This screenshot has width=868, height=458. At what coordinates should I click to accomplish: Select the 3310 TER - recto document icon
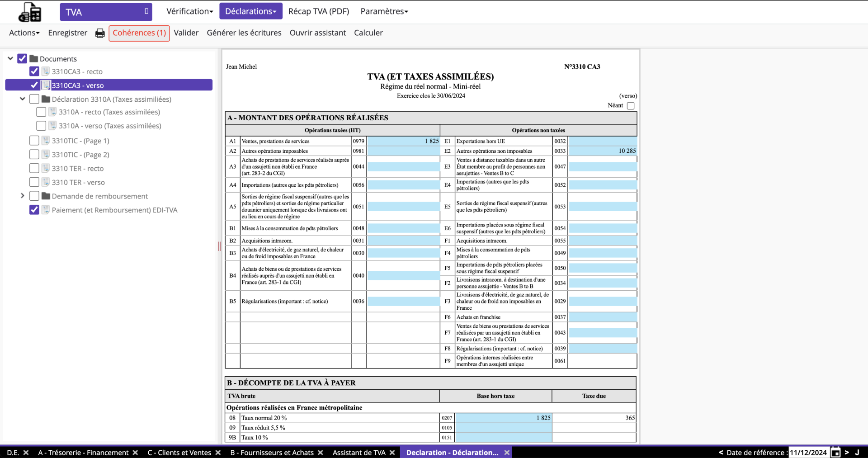pos(46,169)
